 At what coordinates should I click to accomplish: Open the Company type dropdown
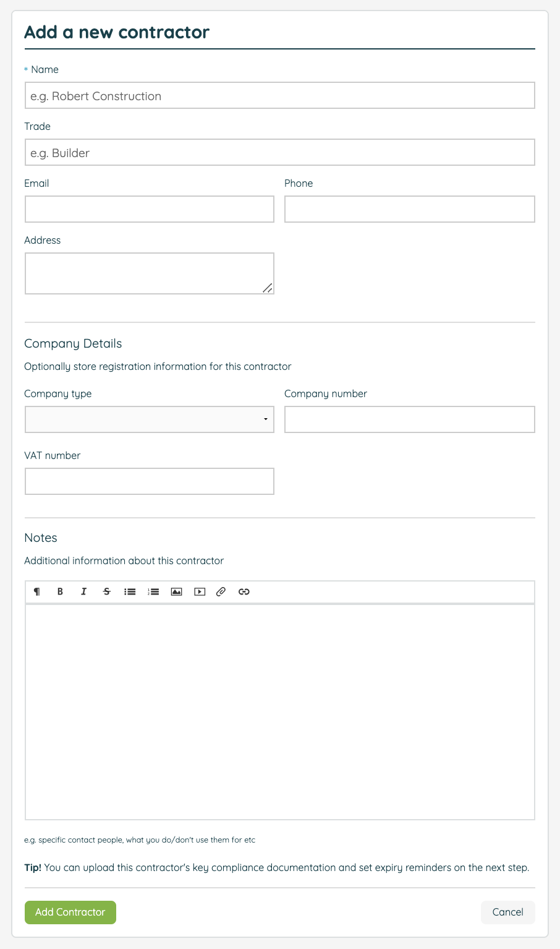pos(150,419)
